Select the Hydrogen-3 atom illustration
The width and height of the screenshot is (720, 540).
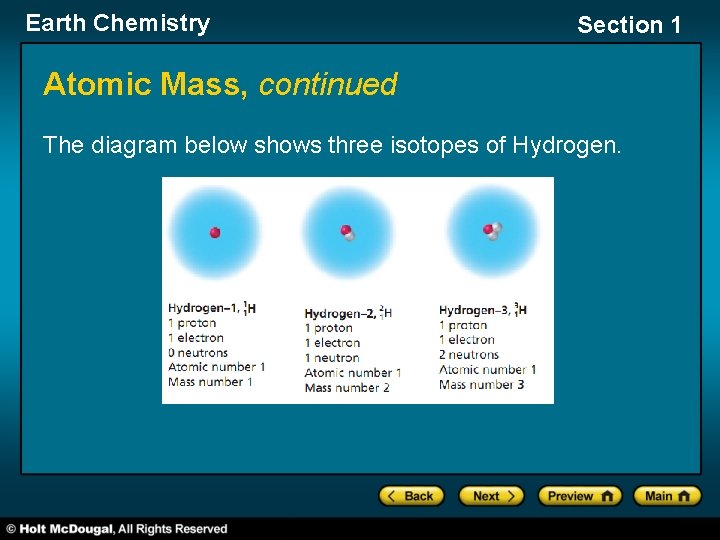492,231
